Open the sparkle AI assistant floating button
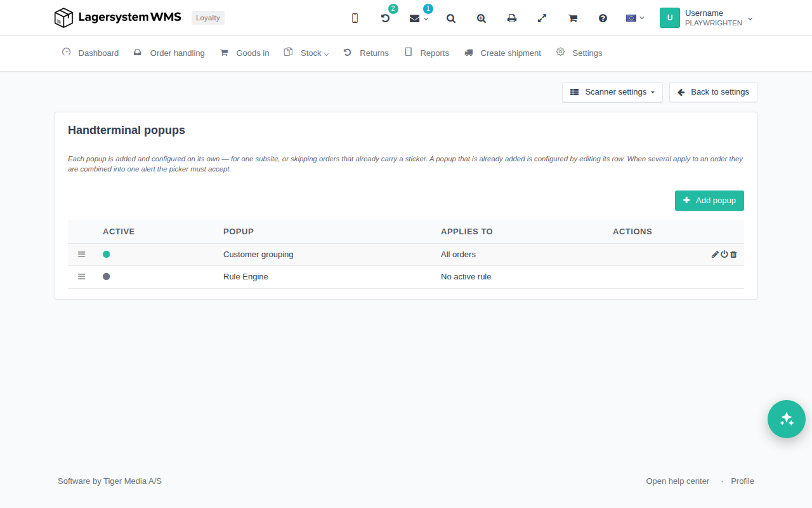 point(787,419)
